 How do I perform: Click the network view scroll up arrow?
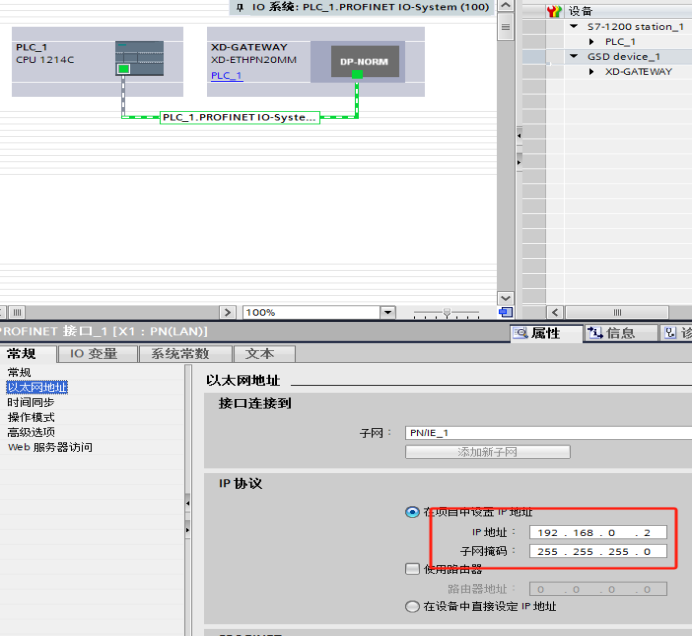click(506, 6)
